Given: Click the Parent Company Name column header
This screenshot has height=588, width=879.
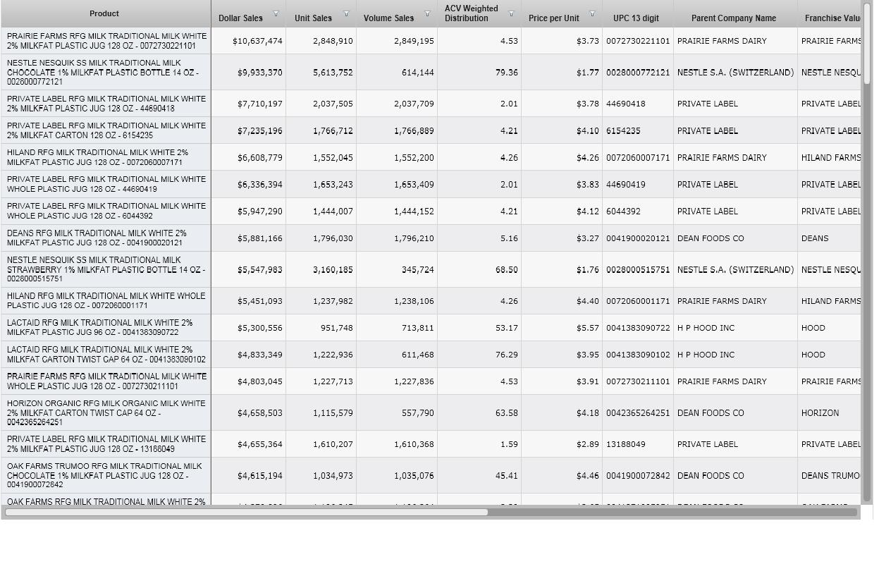Looking at the screenshot, I should pos(733,18).
